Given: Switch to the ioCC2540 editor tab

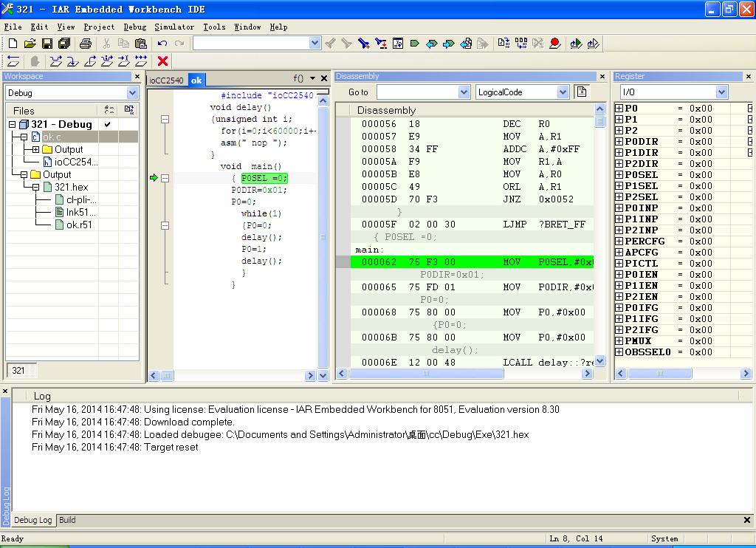Looking at the screenshot, I should tap(166, 80).
